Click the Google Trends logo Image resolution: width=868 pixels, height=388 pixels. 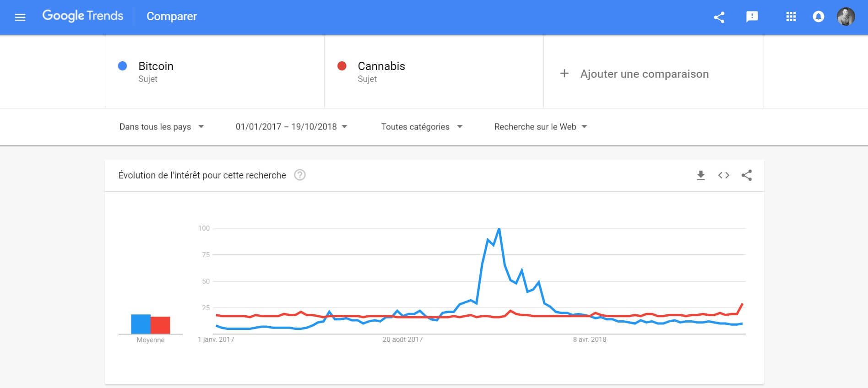click(x=83, y=16)
